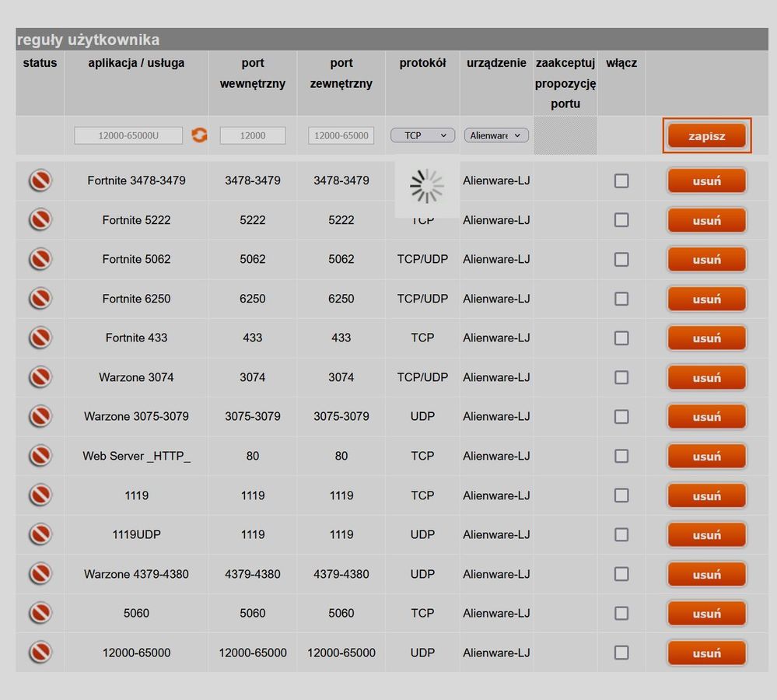Expand the Alienware device dropdown
This screenshot has width=777, height=700.
(x=496, y=135)
